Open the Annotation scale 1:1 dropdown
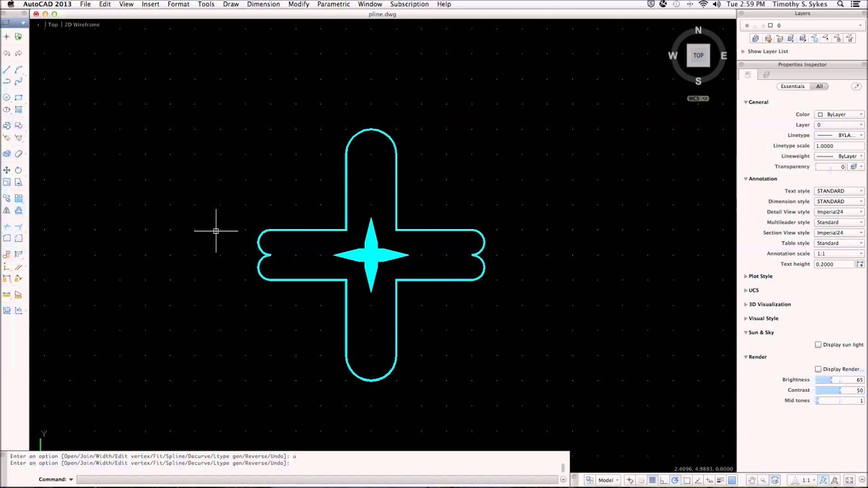The height and width of the screenshot is (488, 868). pos(840,253)
